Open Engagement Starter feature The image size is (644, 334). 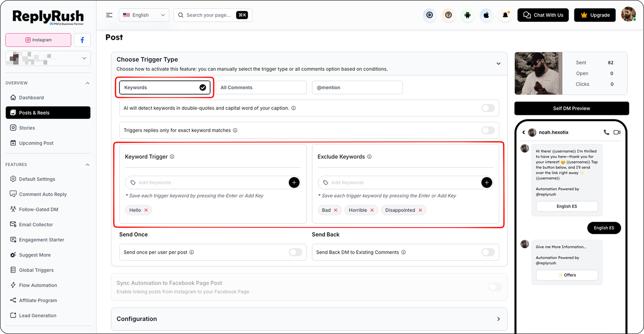coord(48,240)
